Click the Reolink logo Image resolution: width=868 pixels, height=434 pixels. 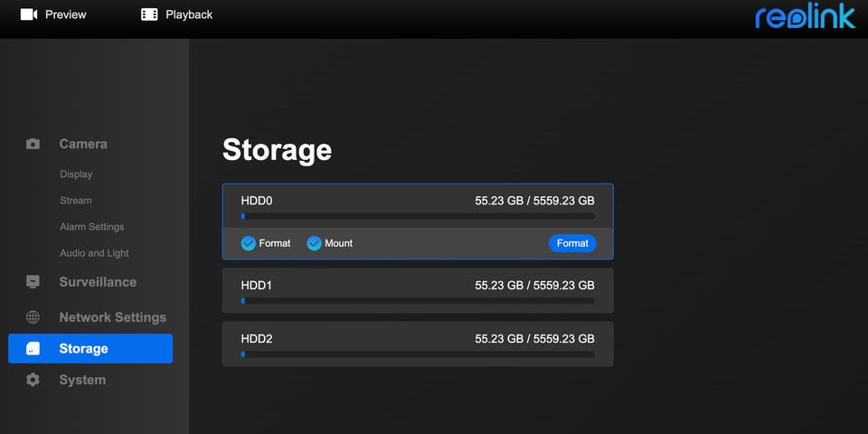click(x=805, y=17)
